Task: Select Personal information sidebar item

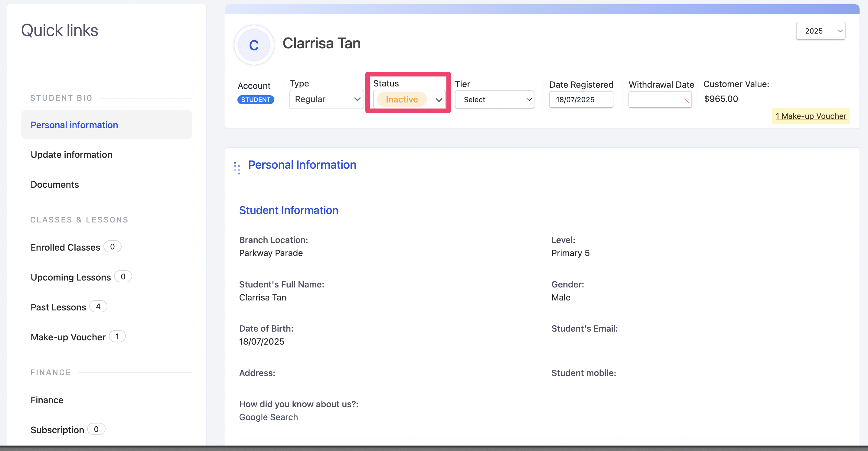Action: click(74, 125)
